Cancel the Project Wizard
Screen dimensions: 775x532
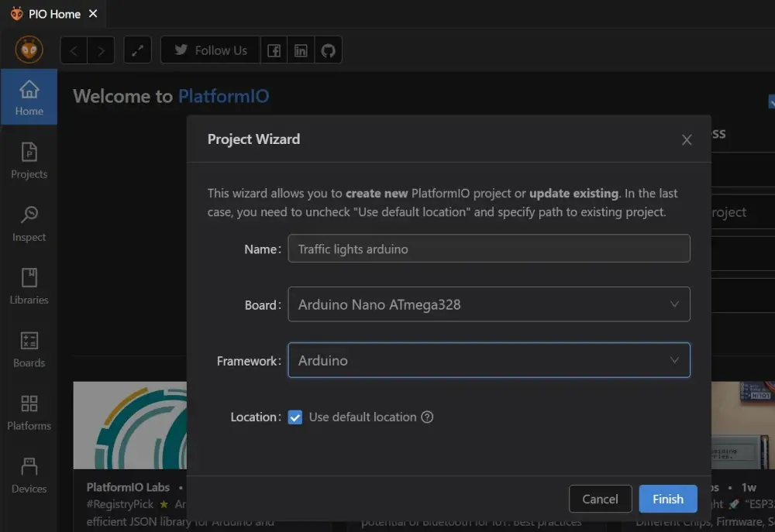[x=600, y=499]
